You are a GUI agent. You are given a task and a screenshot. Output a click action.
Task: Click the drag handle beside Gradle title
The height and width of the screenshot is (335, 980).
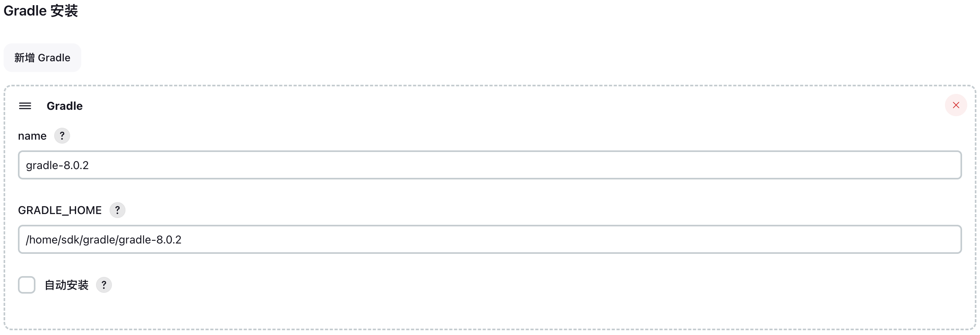tap(25, 106)
